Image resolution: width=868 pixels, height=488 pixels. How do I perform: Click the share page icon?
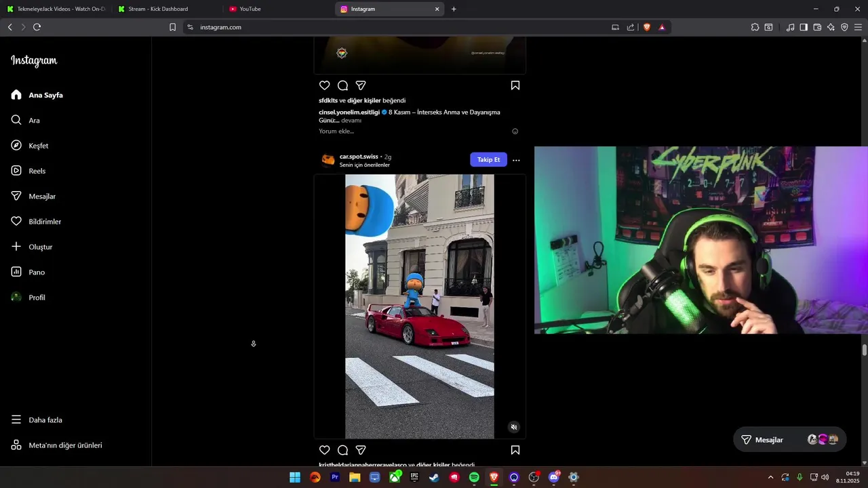point(631,27)
